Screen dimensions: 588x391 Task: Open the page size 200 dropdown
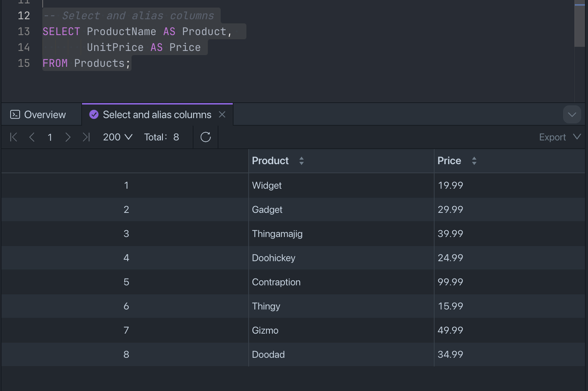tap(118, 137)
